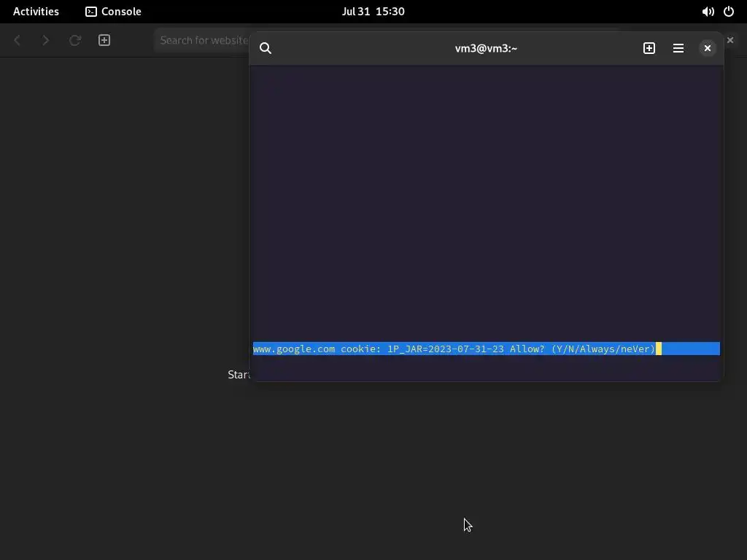Open the search icon in Console header

pos(266,48)
